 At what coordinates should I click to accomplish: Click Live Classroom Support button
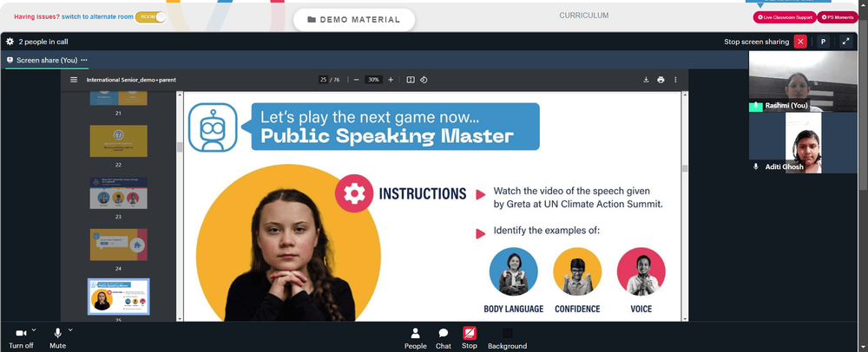pyautogui.click(x=785, y=17)
